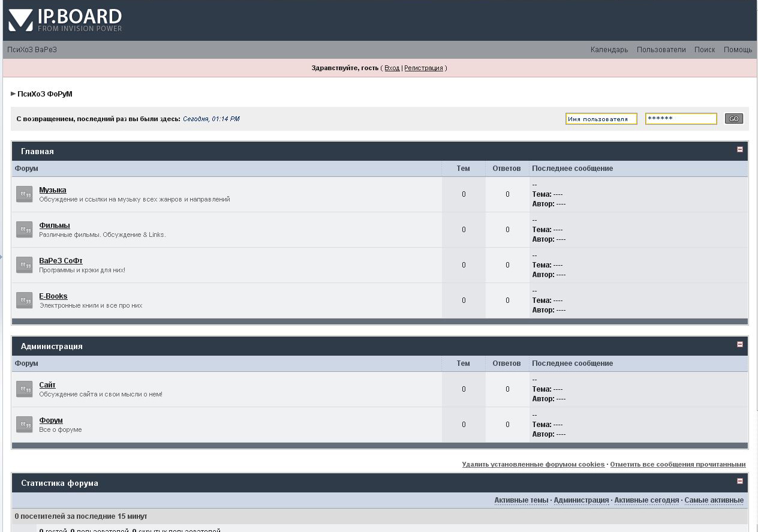Open the Сайт forum icon
This screenshot has height=532, width=758.
coord(24,389)
